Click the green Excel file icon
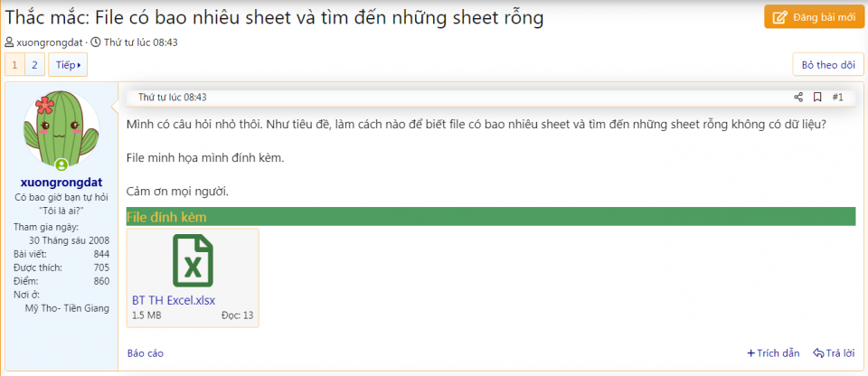 193,260
